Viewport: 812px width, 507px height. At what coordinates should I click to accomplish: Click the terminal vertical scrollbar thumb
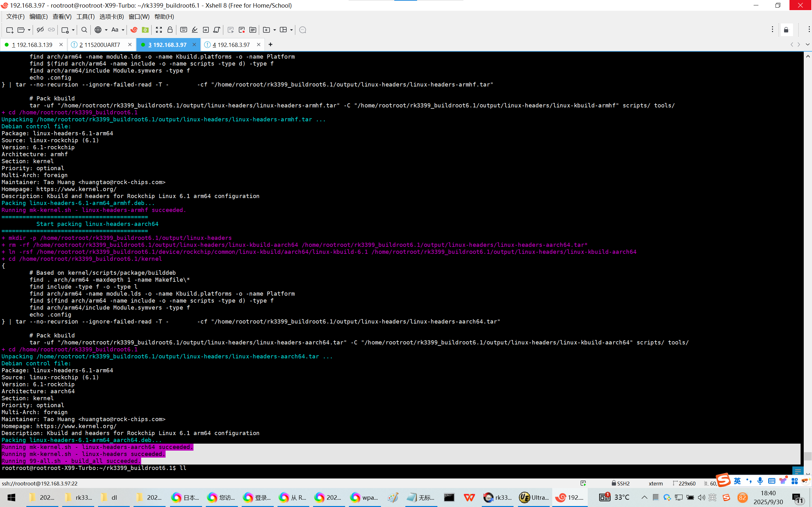click(x=808, y=456)
